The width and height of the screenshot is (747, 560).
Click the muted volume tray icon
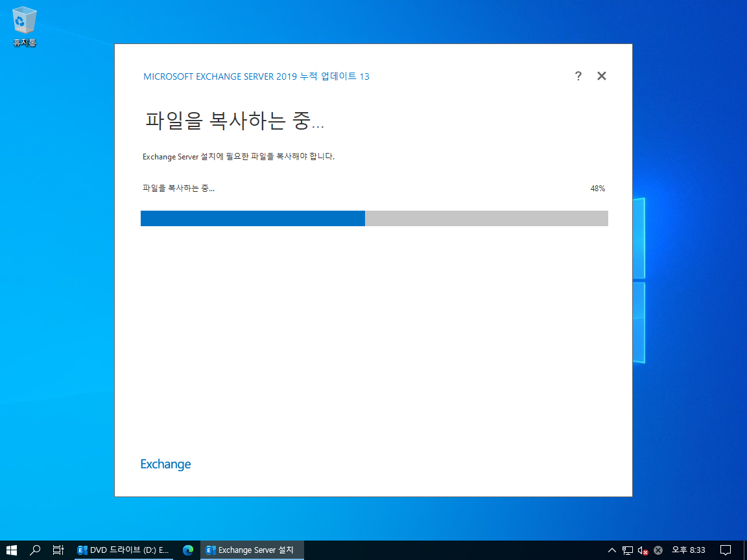coord(643,550)
